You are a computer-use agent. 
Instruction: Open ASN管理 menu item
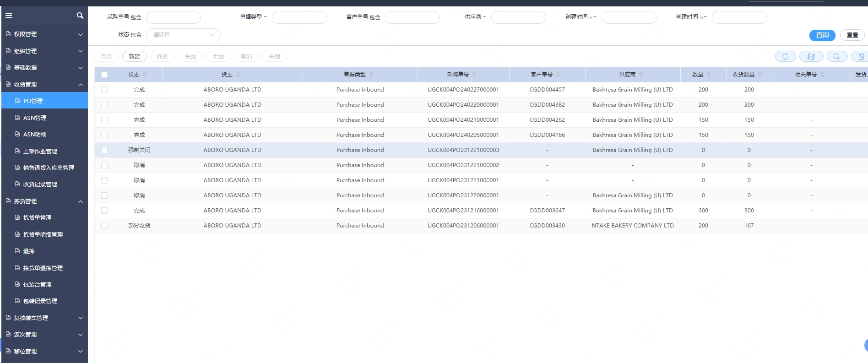[x=44, y=118]
